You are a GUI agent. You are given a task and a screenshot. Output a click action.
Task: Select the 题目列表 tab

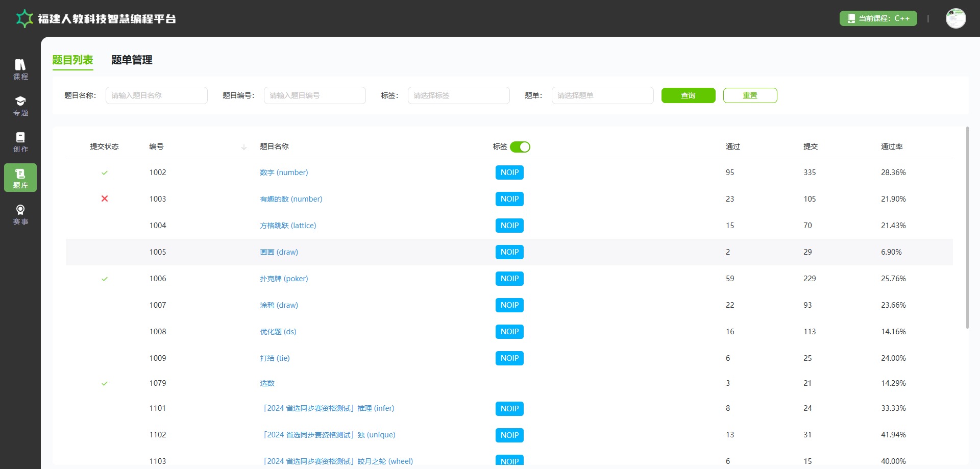(72, 60)
